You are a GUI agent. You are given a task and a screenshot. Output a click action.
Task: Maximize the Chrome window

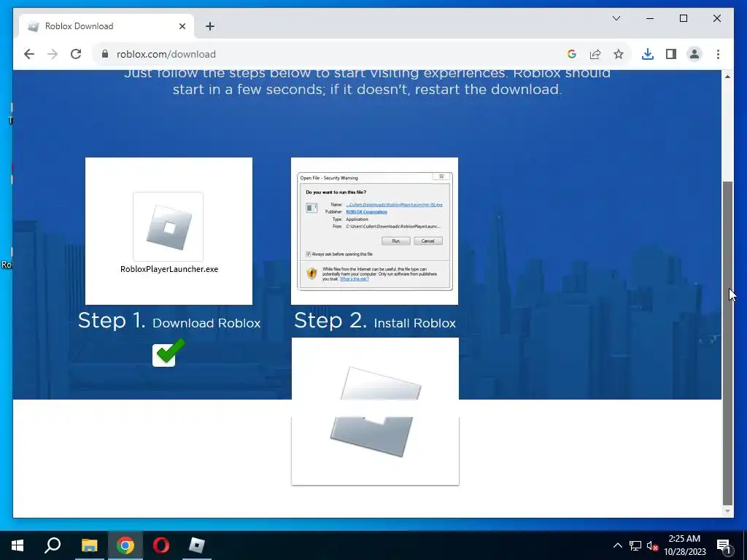[683, 18]
